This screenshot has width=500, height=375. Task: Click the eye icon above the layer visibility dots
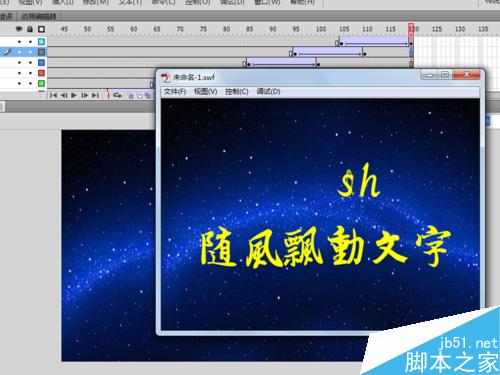click(19, 29)
